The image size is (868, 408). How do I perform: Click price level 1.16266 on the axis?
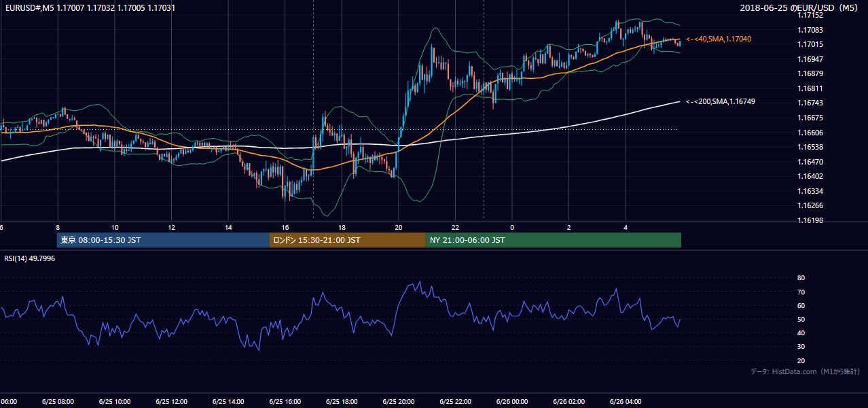[x=810, y=205]
